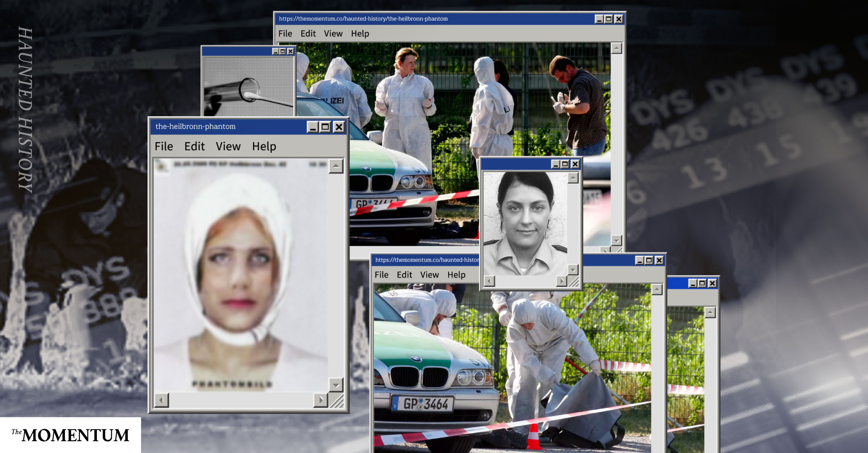The image size is (868, 453).
Task: Open File menu in the-heilbronn-phantom window
Action: pos(164,146)
